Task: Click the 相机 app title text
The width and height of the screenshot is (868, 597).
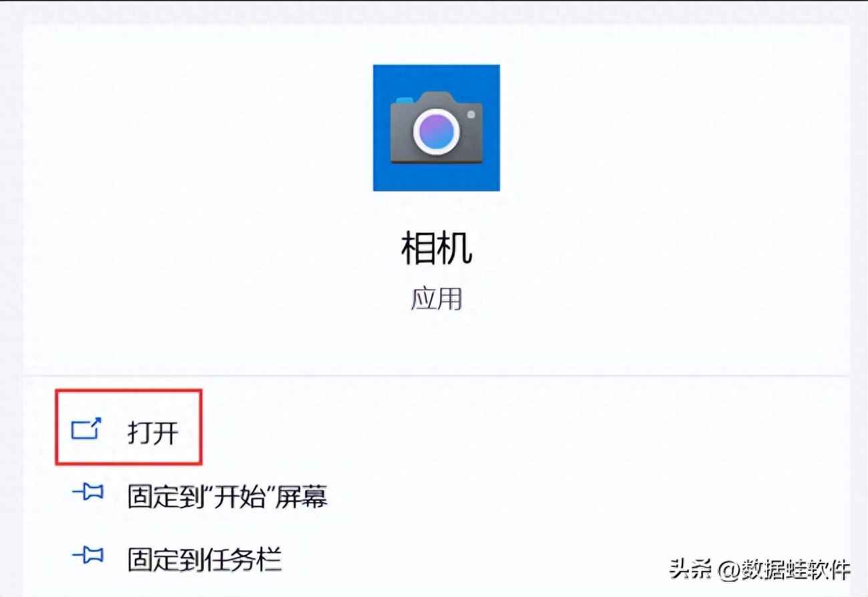Action: (436, 248)
